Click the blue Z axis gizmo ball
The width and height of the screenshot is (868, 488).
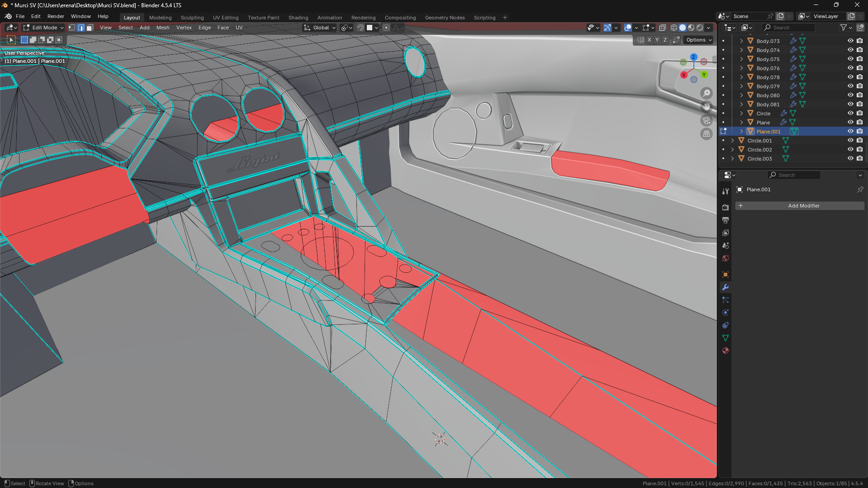[x=693, y=57]
